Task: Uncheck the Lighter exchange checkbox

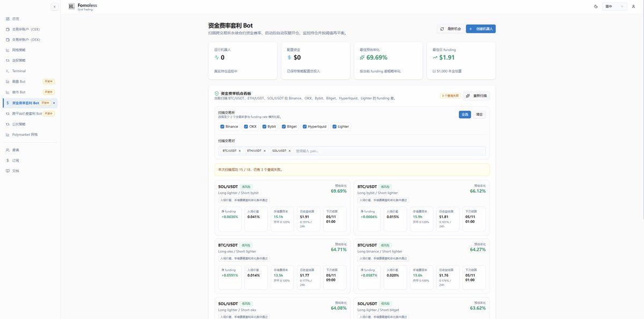Action: click(334, 127)
